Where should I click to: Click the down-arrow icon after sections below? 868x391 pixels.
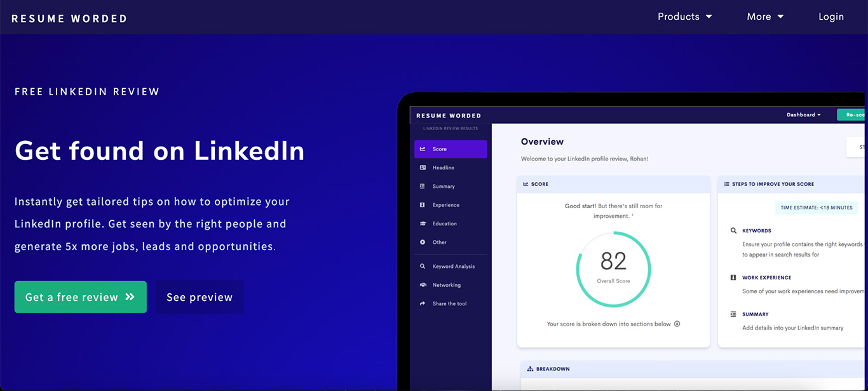[677, 324]
